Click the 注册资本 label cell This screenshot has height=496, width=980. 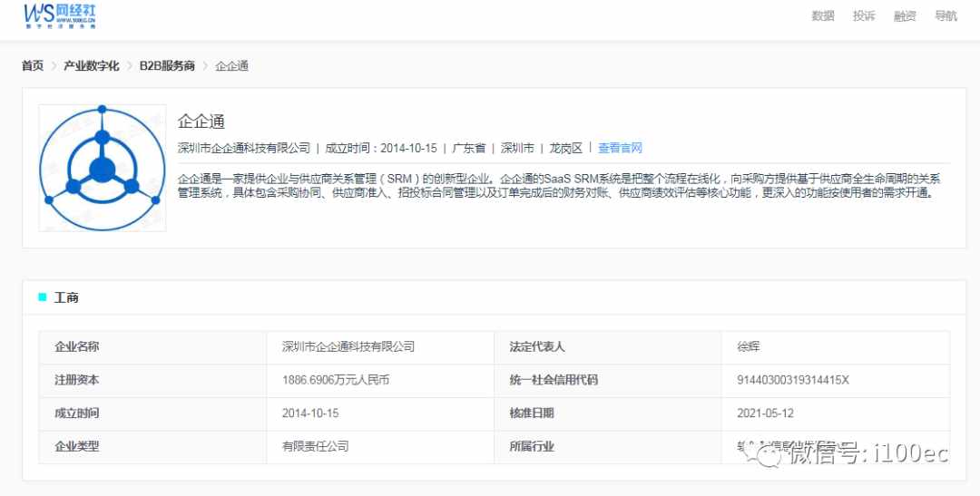(152, 381)
